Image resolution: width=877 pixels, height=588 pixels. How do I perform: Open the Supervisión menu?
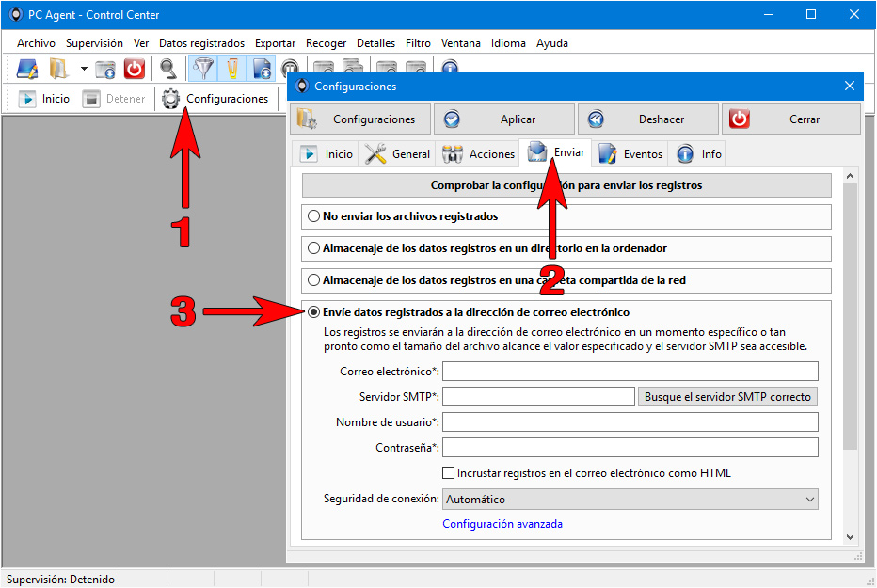point(94,43)
